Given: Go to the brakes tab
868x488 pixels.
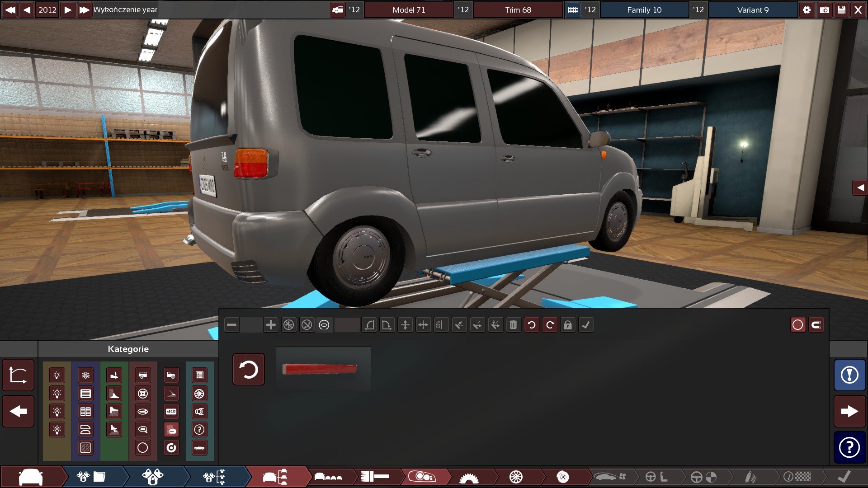Looking at the screenshot, I should (562, 477).
